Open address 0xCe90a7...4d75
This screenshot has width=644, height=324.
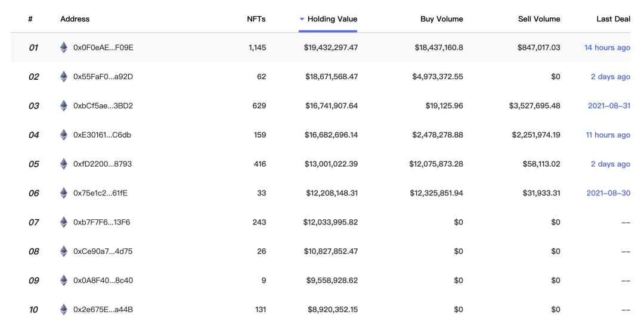(103, 251)
